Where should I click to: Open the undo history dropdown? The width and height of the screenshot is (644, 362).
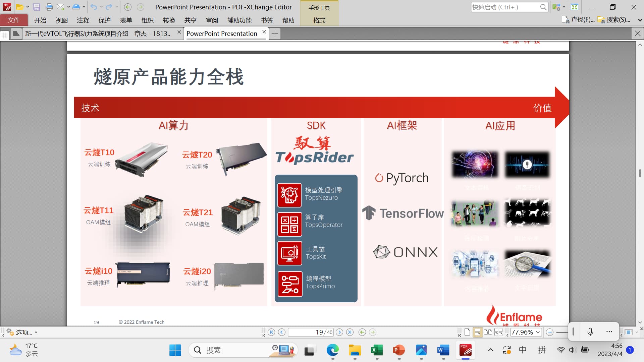[101, 7]
